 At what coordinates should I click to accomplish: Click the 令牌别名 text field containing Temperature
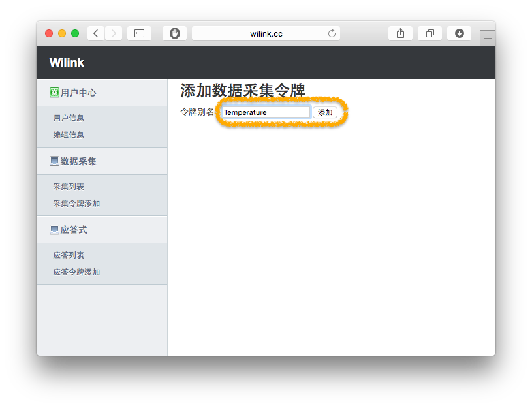point(266,112)
